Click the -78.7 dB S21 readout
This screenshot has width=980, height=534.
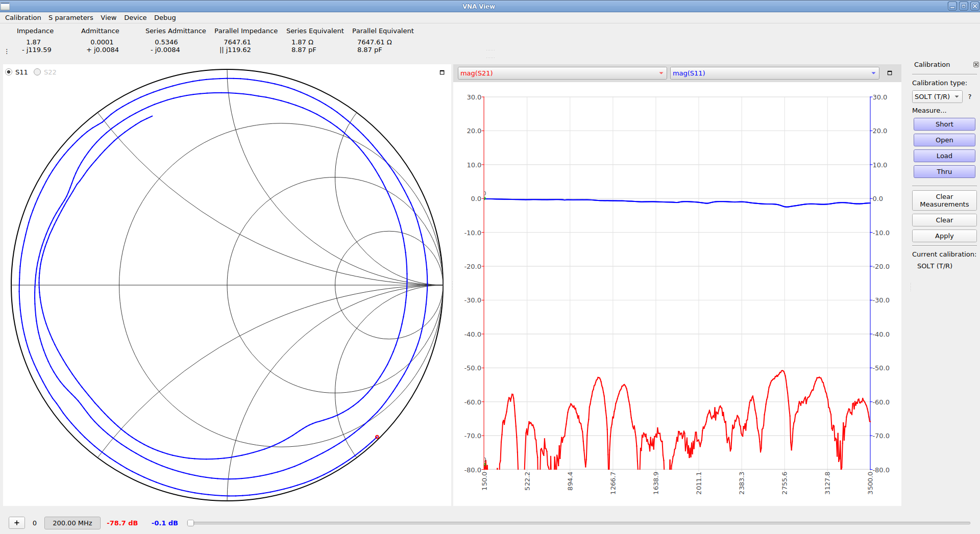coord(122,523)
